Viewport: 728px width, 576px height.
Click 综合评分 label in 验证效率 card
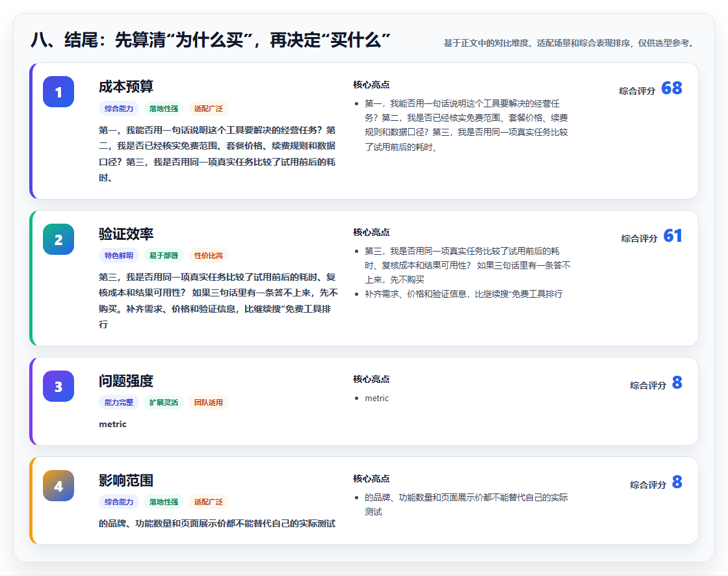pos(640,239)
